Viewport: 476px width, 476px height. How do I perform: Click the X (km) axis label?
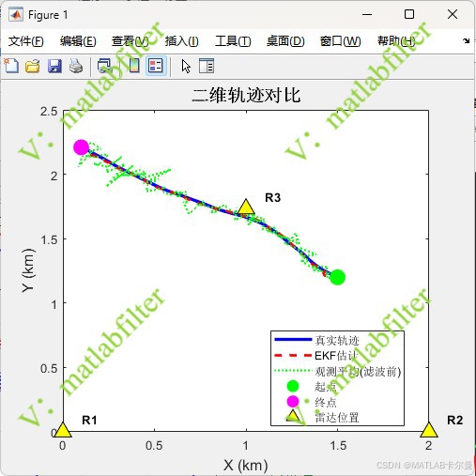[x=246, y=465]
